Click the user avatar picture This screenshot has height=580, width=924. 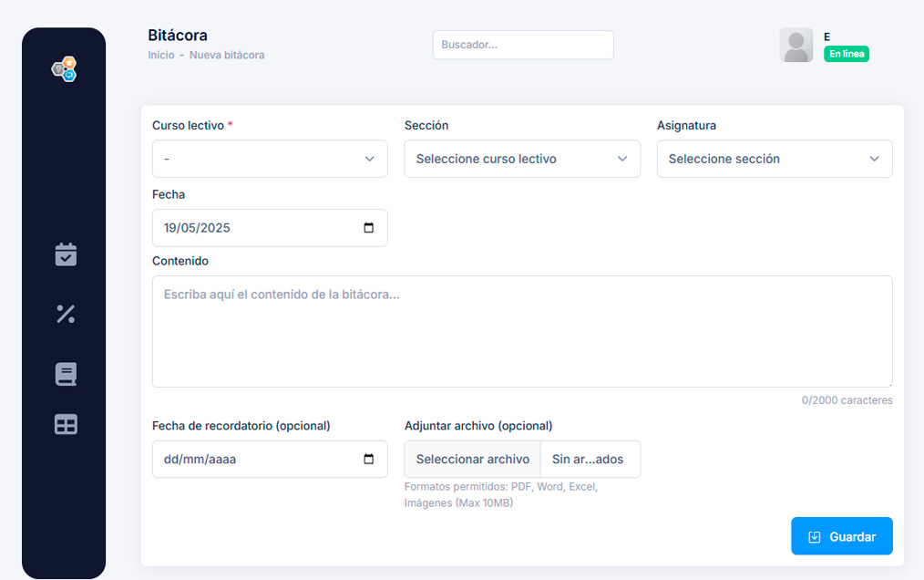coord(796,45)
